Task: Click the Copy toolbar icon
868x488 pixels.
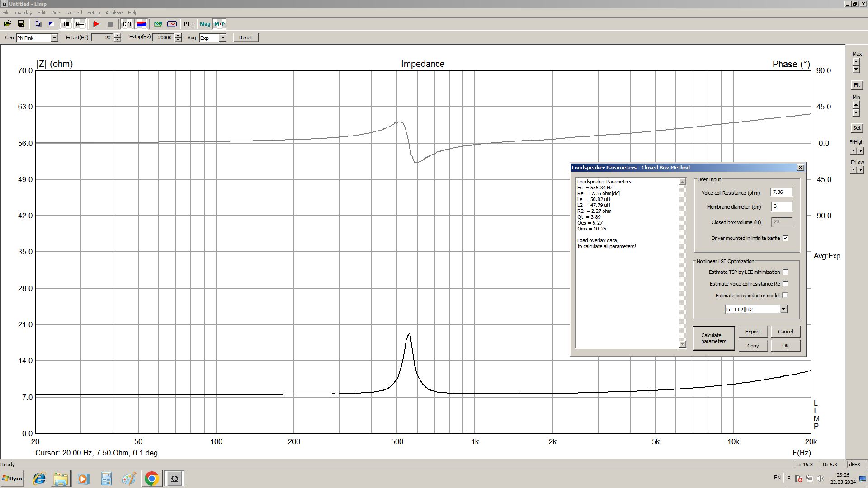Action: (38, 24)
